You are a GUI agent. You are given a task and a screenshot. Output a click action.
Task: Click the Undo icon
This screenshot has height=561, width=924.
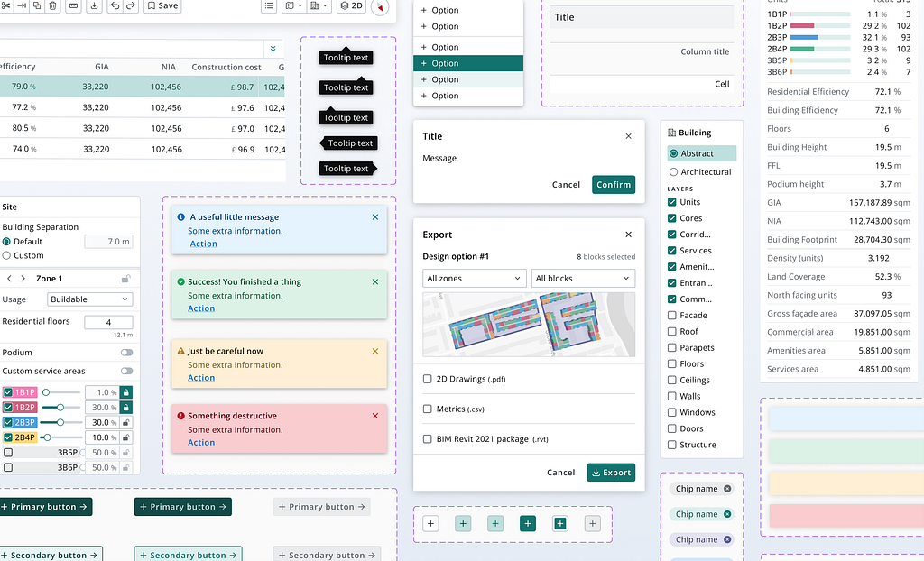click(115, 6)
